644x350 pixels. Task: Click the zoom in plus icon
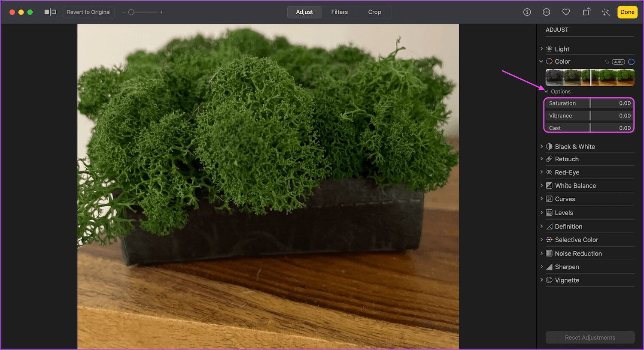pos(162,12)
